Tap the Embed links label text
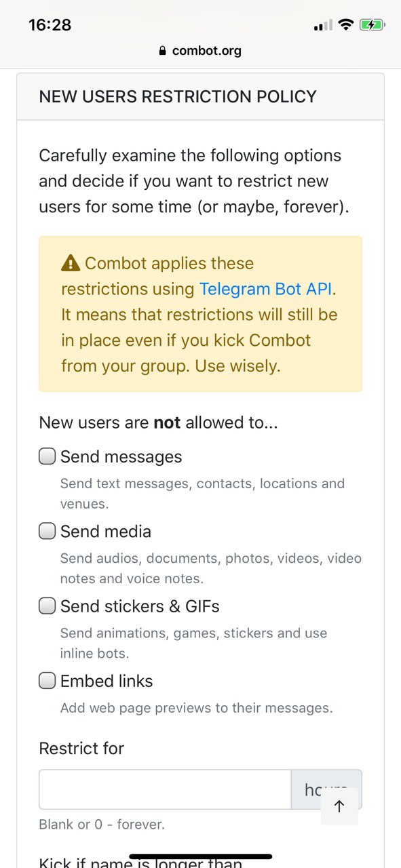This screenshot has height=868, width=401. 107,681
